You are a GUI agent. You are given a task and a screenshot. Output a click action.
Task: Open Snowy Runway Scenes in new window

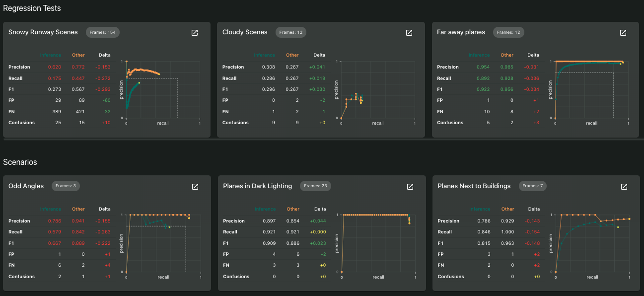[x=195, y=33]
